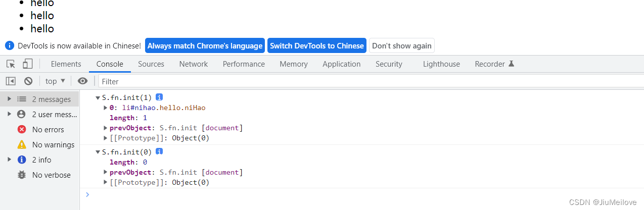Image resolution: width=644 pixels, height=210 pixels.
Task: Click the info icon beside S.fn.init(1)
Action: coord(159,97)
